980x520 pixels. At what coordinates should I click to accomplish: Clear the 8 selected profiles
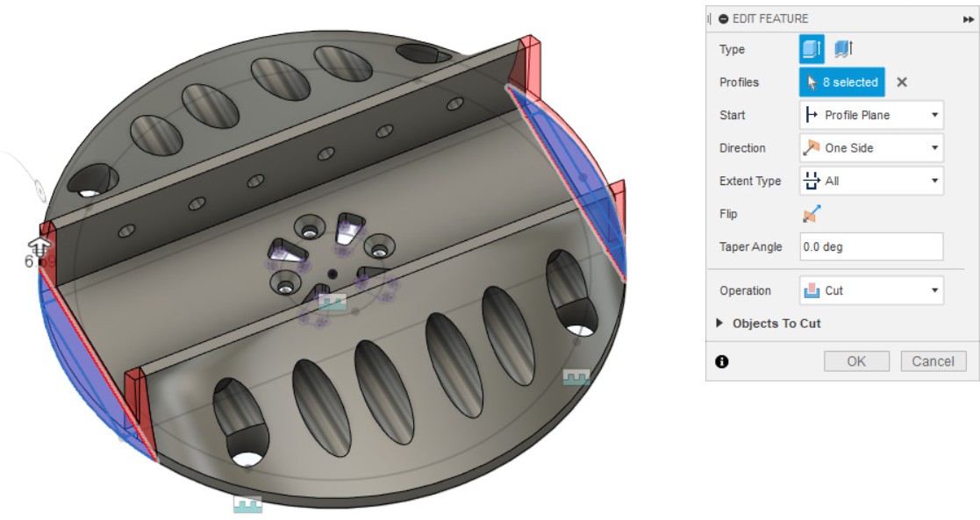pyautogui.click(x=902, y=82)
